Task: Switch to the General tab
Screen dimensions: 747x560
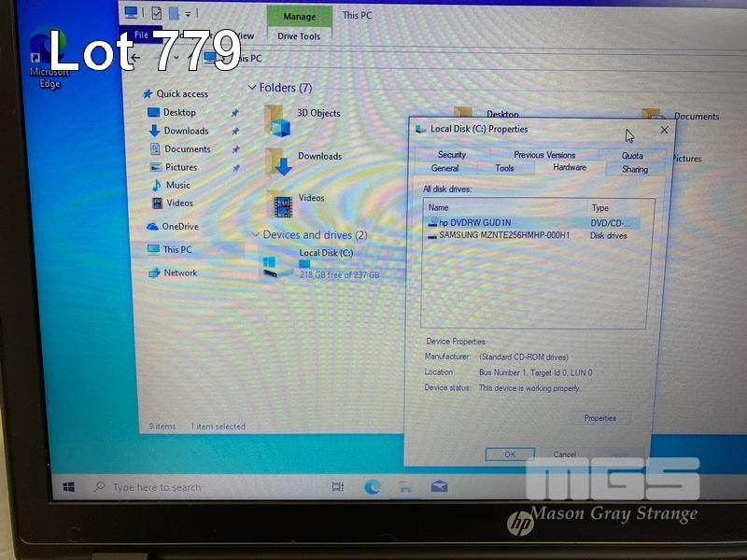Action: coord(445,168)
